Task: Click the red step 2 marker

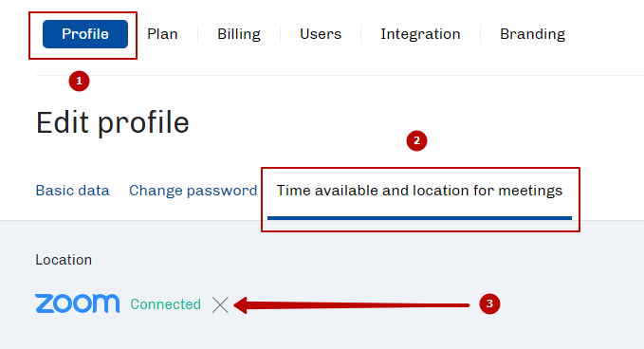Action: tap(416, 140)
